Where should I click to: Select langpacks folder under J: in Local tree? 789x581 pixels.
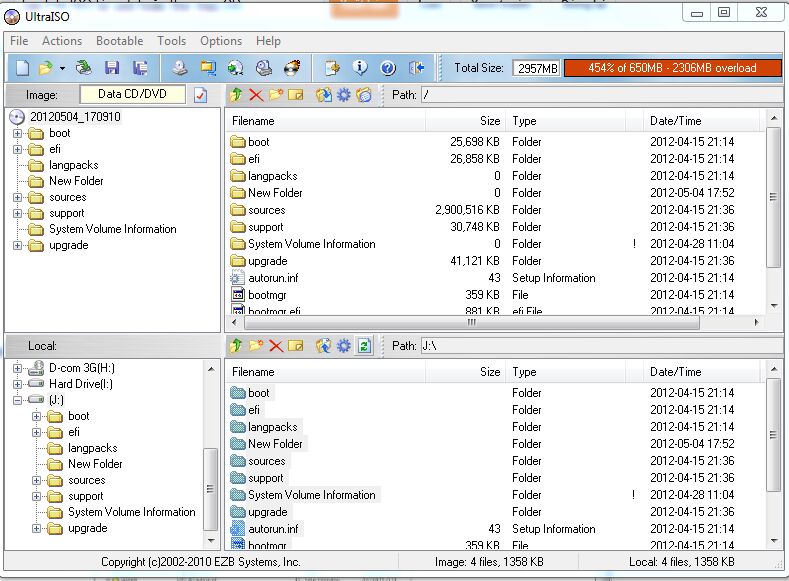coord(93,448)
